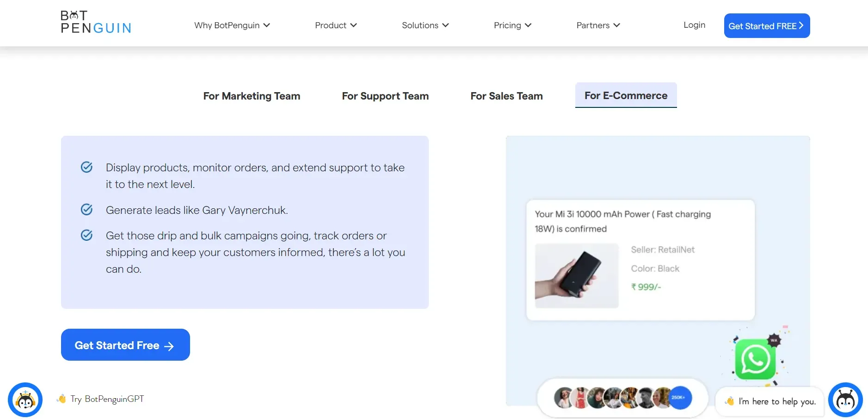Screen dimensions: 868x419
Task: Click the BotPenguin logo
Action: point(96,22)
